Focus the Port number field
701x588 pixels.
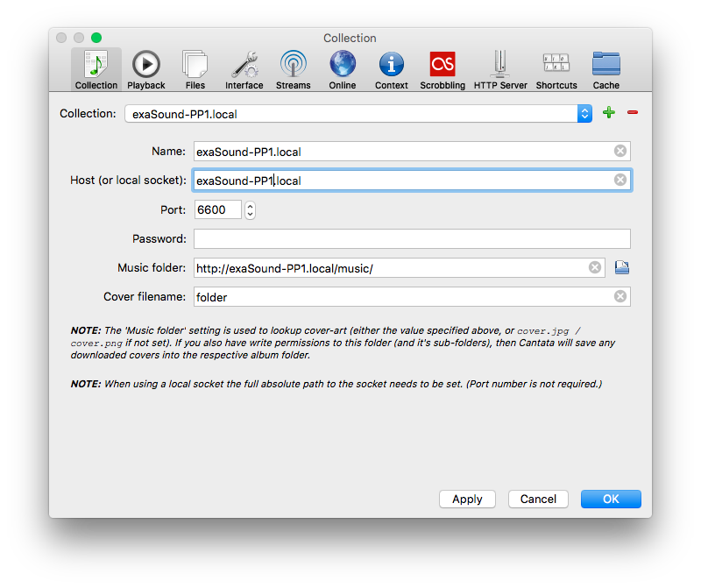[x=217, y=209]
